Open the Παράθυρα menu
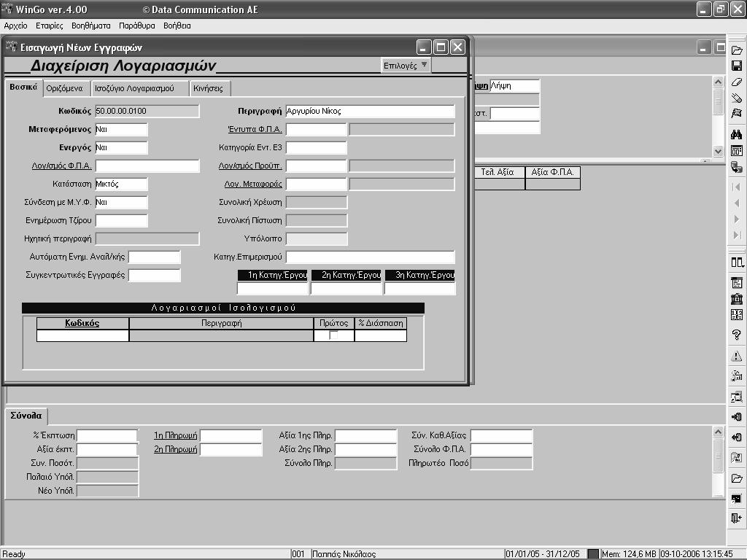 coord(137,26)
